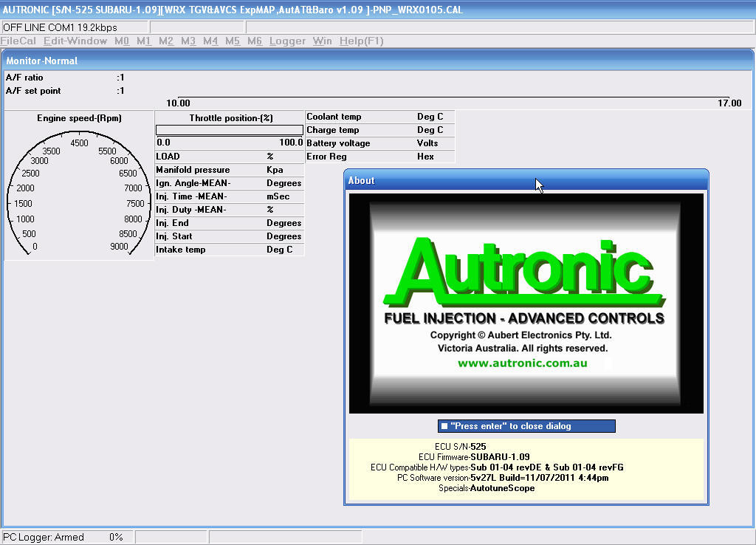Viewport: 756px width, 545px height.
Task: Click the PC Logger: Armed status entry
Action: click(x=44, y=537)
